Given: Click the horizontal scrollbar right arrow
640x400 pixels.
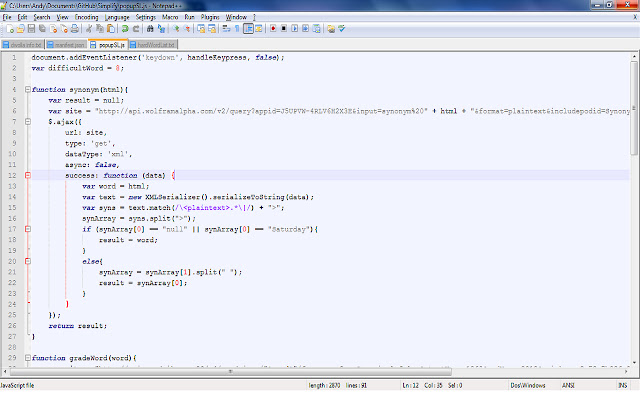Looking at the screenshot, I should (x=626, y=372).
